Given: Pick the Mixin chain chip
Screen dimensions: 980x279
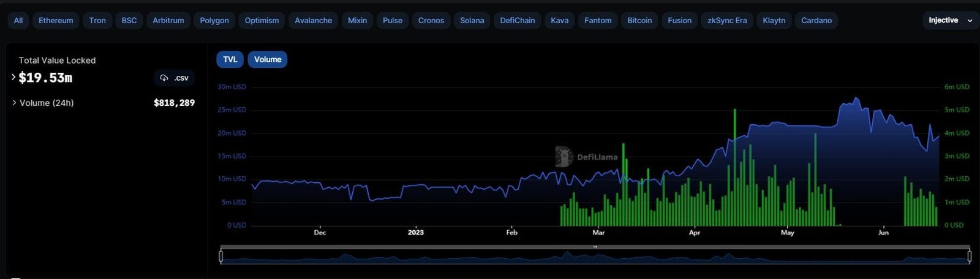Looking at the screenshot, I should [x=357, y=20].
